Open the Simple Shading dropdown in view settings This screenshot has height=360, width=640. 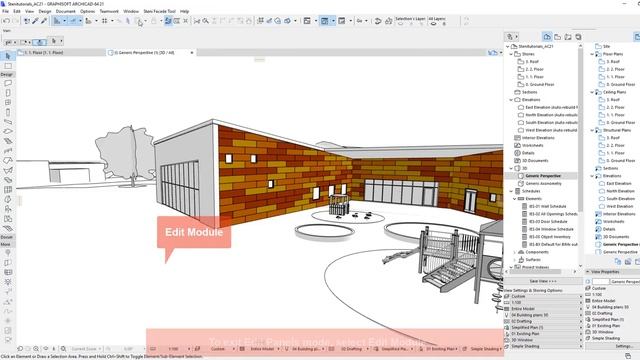543,346
